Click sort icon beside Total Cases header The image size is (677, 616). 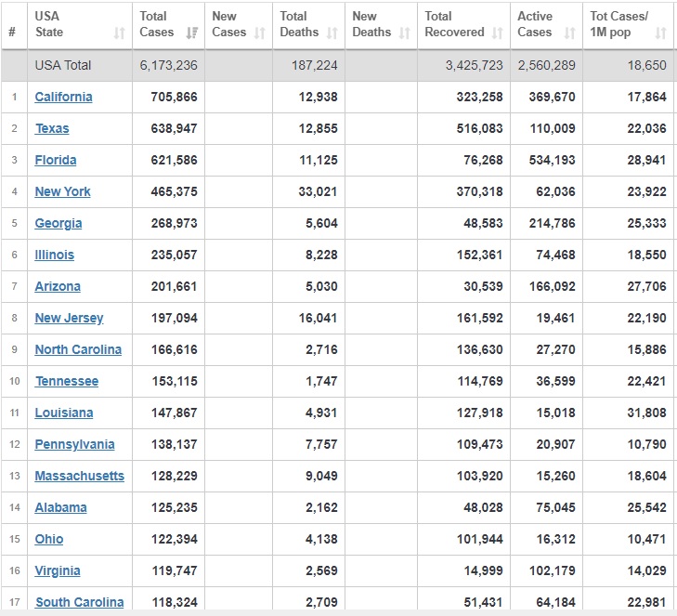(x=191, y=33)
